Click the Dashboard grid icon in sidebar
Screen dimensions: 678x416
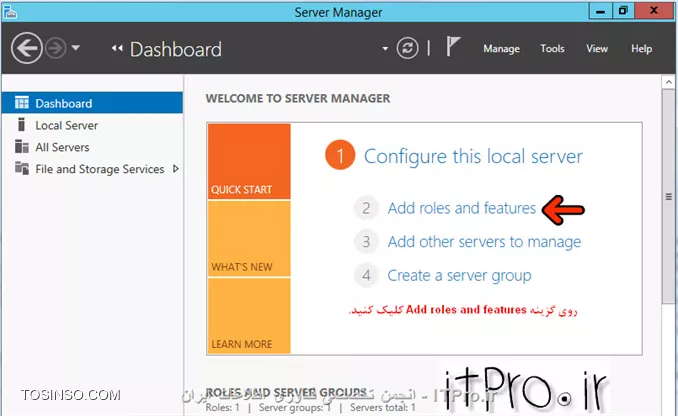(22, 102)
